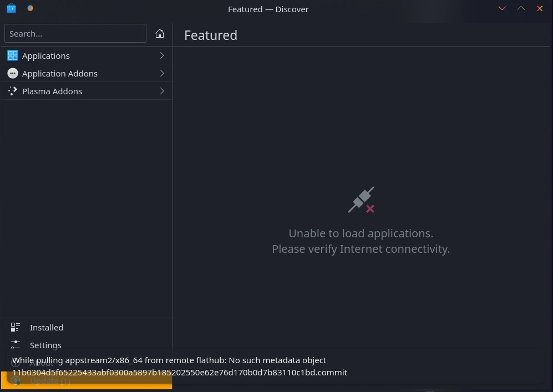
Task: Click 'Please verify Internet connectivity.' text
Action: (x=361, y=249)
